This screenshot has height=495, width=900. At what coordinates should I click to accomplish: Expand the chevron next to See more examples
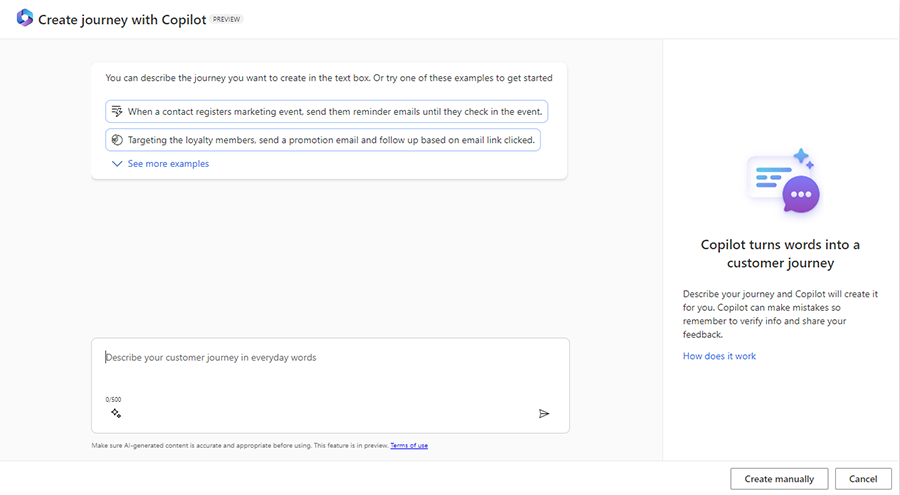point(117,164)
